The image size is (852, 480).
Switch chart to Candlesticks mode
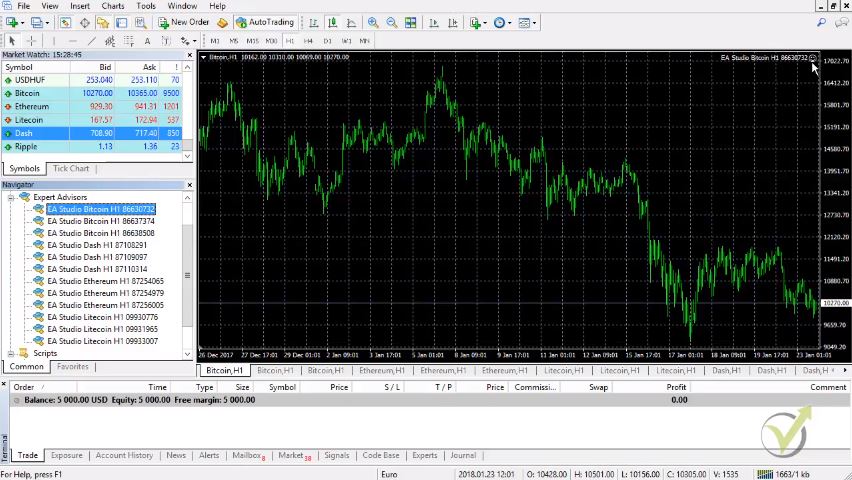point(333,23)
